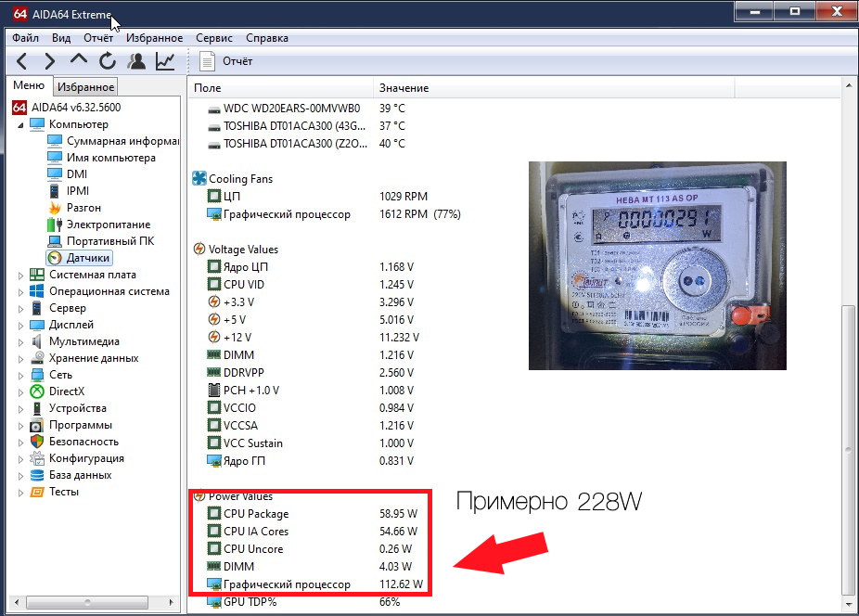859x616 pixels.
Task: Click the DirectX Xbox icon
Action: pyautogui.click(x=37, y=391)
